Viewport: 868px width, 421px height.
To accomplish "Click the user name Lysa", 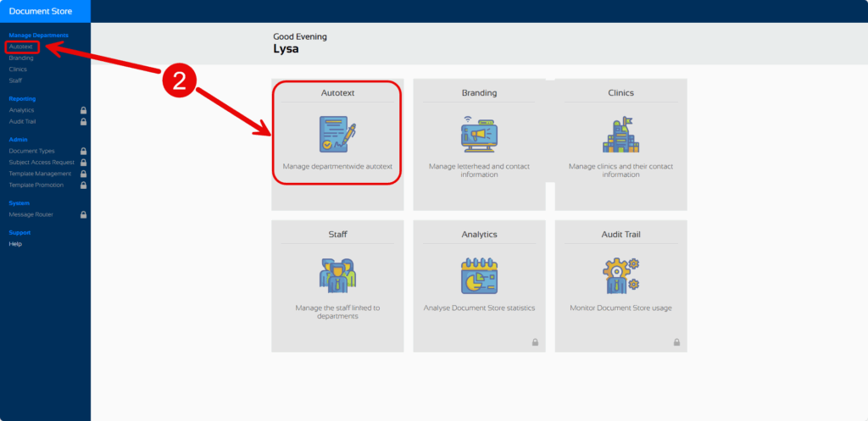I will coord(286,49).
